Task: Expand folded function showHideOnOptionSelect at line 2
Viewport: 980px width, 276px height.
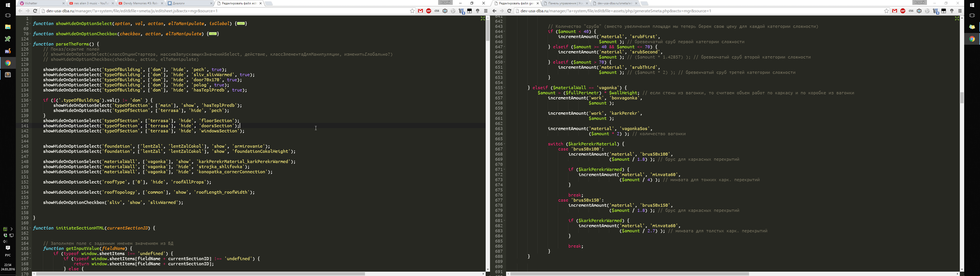Action: (x=30, y=24)
